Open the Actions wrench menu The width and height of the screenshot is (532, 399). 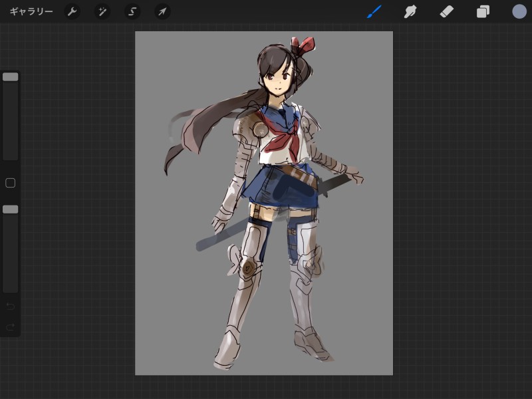pos(72,12)
